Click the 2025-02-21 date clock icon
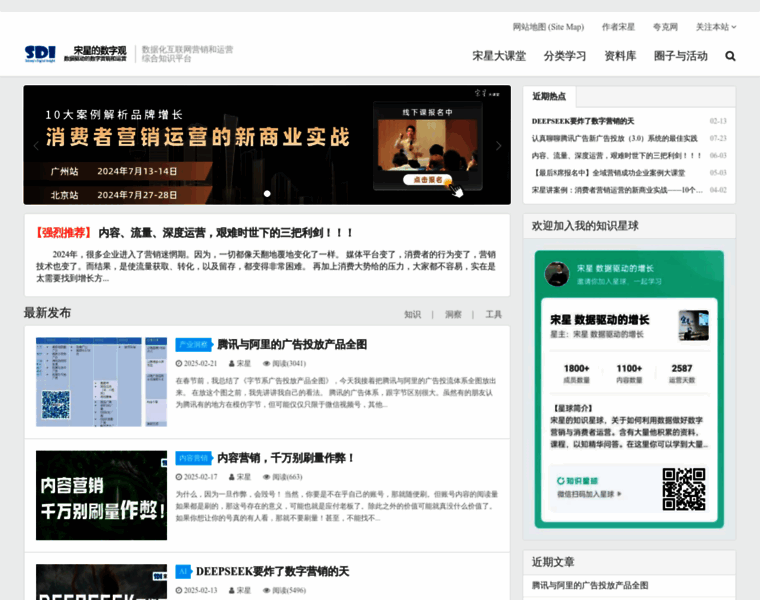The image size is (760, 600). pos(178,363)
